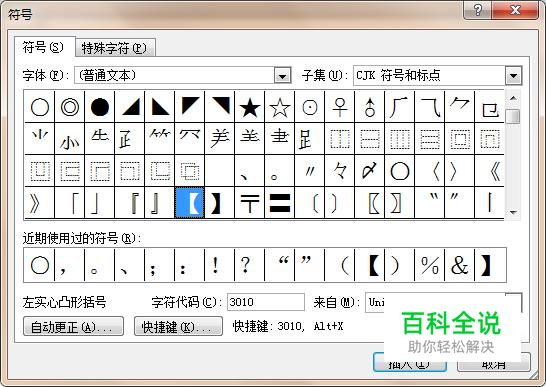Viewport: 546px width, 387px height.
Task: Pick the recently used right black bracket 】
Action: click(490, 265)
